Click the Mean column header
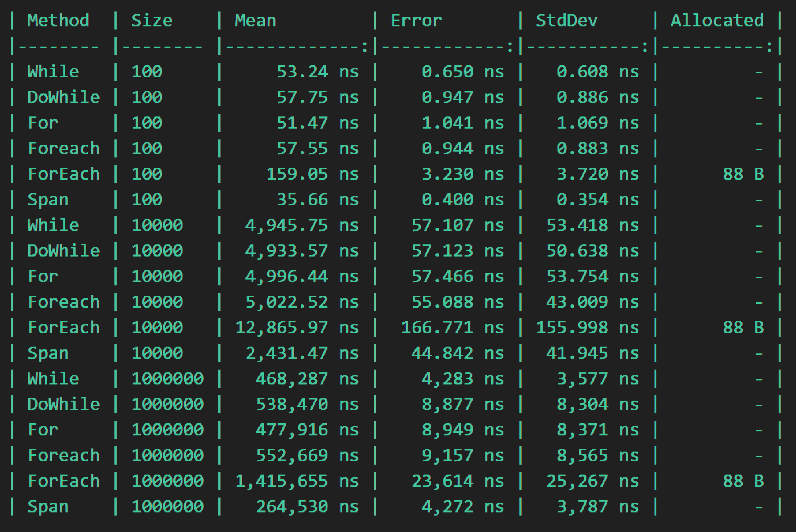 [255, 20]
